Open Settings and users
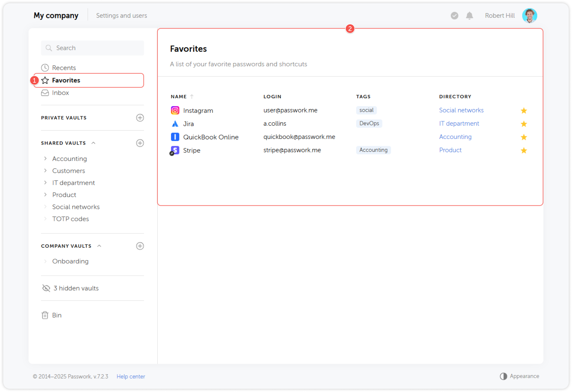The width and height of the screenshot is (572, 392). pos(121,16)
